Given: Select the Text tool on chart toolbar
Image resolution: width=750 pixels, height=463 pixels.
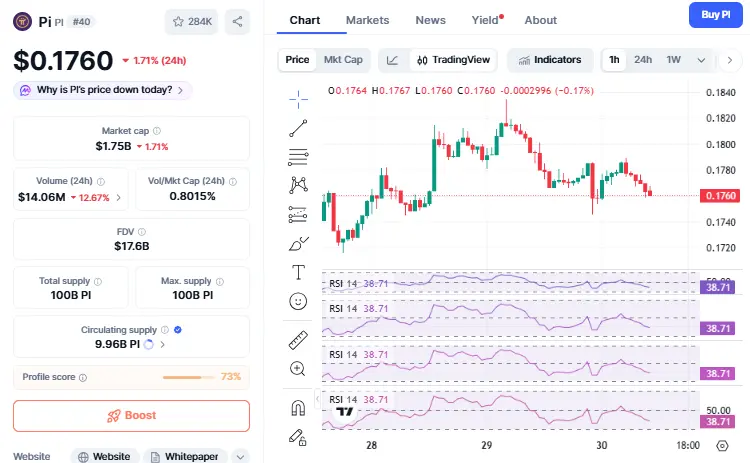Looking at the screenshot, I should (x=298, y=272).
